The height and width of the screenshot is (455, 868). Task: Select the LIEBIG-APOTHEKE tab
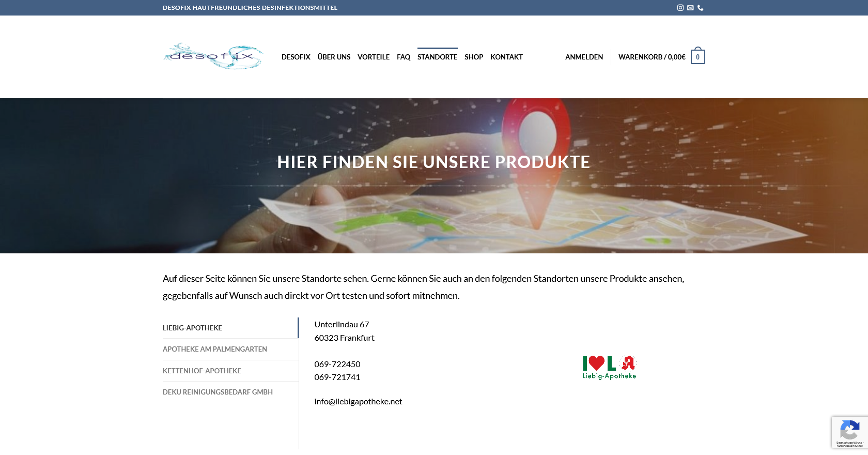[192, 328]
